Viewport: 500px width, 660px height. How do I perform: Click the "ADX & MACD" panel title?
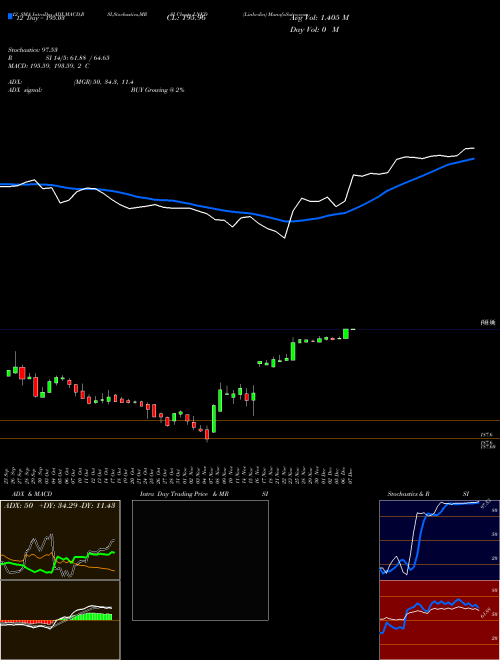[x=32, y=494]
